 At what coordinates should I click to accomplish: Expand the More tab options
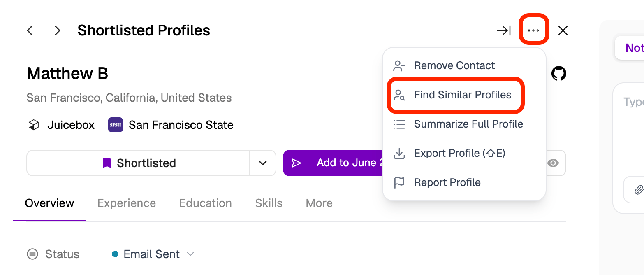pyautogui.click(x=319, y=203)
